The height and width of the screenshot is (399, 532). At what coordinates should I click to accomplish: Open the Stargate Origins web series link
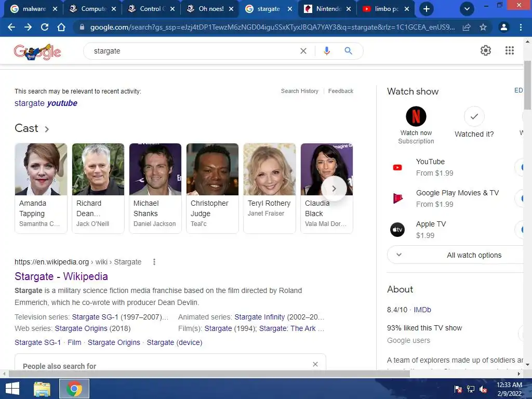click(81, 328)
